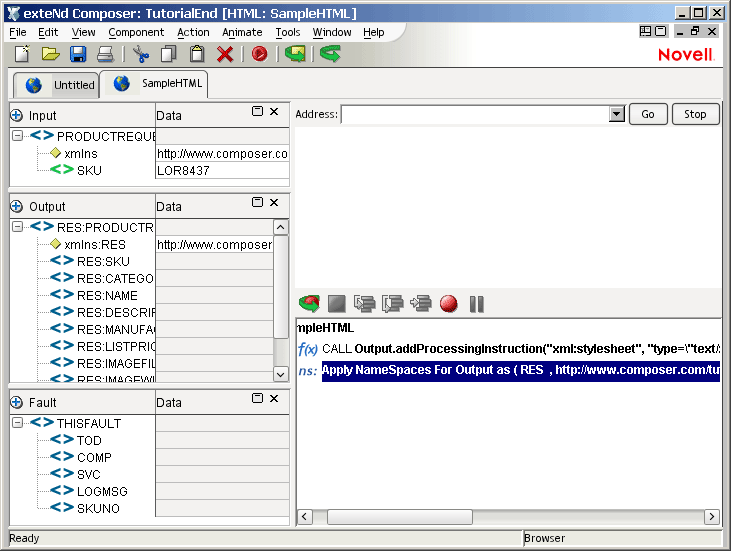Screen dimensions: 731x551
Task: Click the Open folder toolbar icon
Action: [x=50, y=54]
